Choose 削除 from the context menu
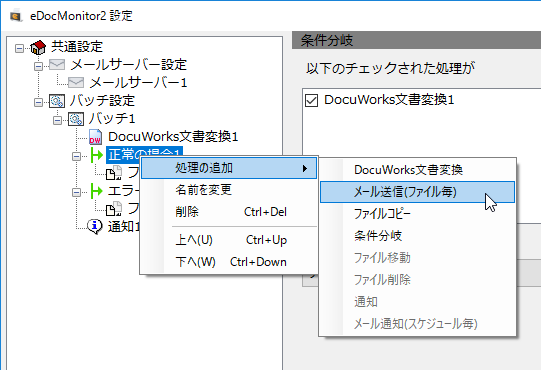Screen dimensions: 541x370 click(x=229, y=212)
